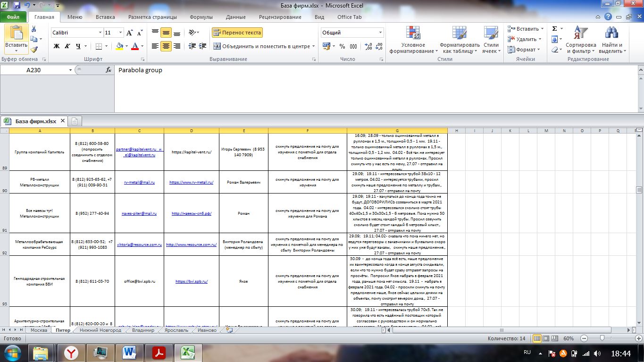Click the insert function fx icon
This screenshot has height=362, width=644.
click(x=109, y=70)
